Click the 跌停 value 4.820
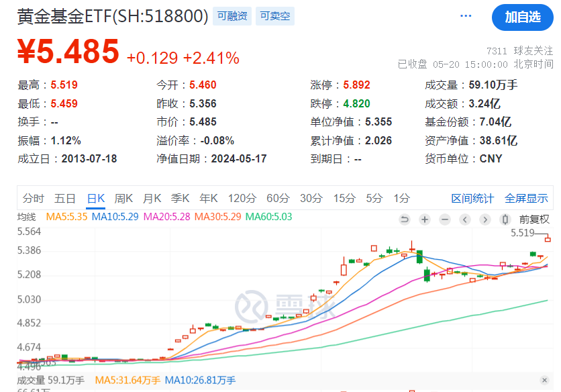The width and height of the screenshot is (561, 392). (357, 103)
